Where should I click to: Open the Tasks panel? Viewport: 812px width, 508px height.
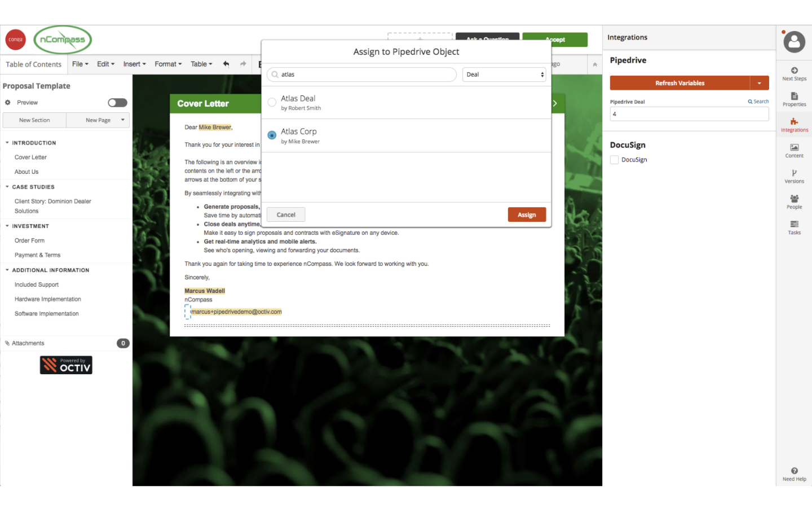pos(794,227)
